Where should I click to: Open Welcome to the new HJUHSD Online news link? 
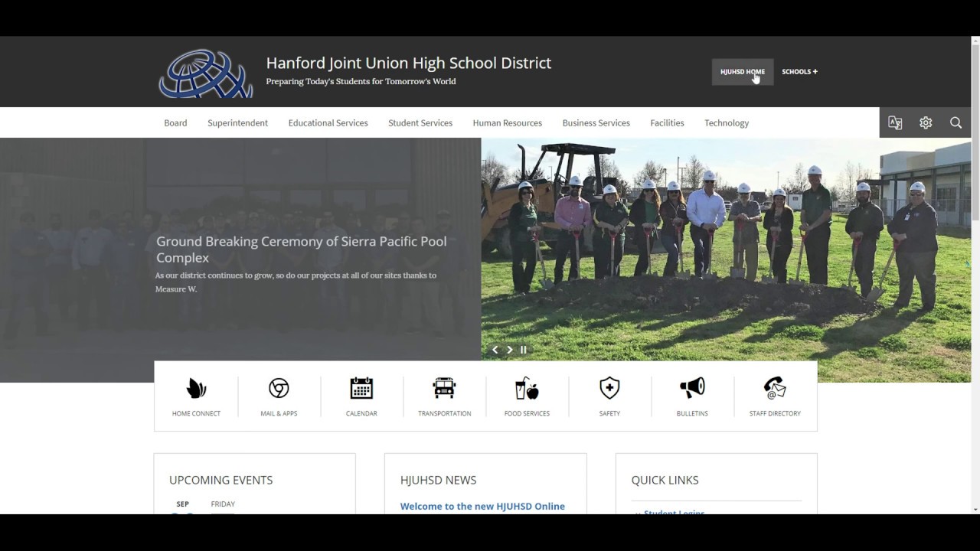click(482, 507)
